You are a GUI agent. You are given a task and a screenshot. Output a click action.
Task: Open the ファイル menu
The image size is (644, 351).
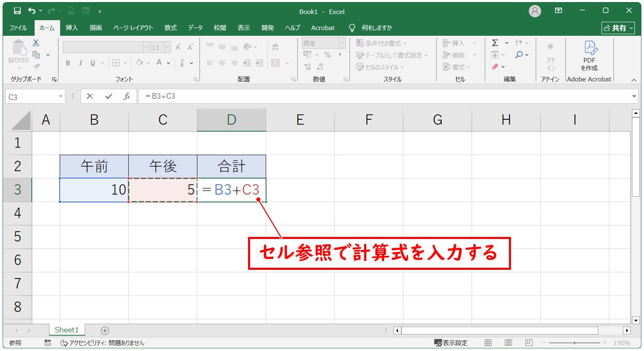[18, 28]
